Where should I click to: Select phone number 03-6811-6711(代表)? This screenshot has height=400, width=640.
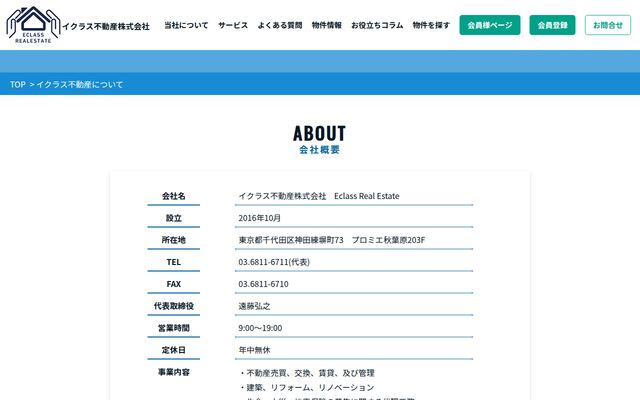click(x=274, y=262)
